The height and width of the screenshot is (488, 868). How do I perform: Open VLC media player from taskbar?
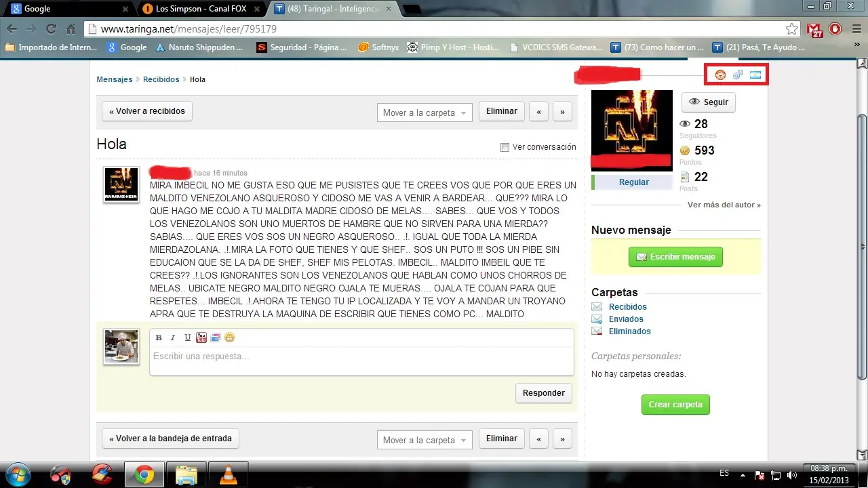tap(228, 475)
